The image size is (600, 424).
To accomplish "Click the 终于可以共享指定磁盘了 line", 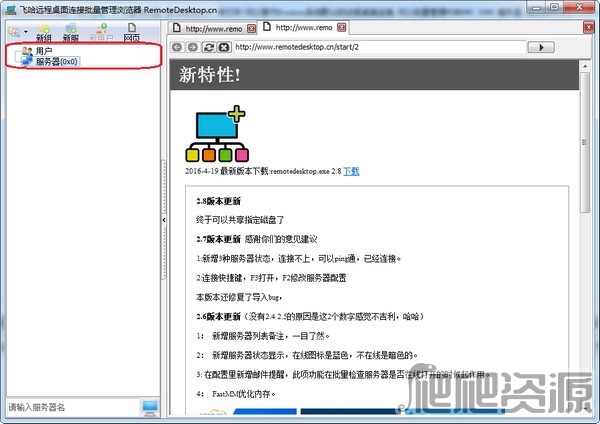I will (240, 220).
